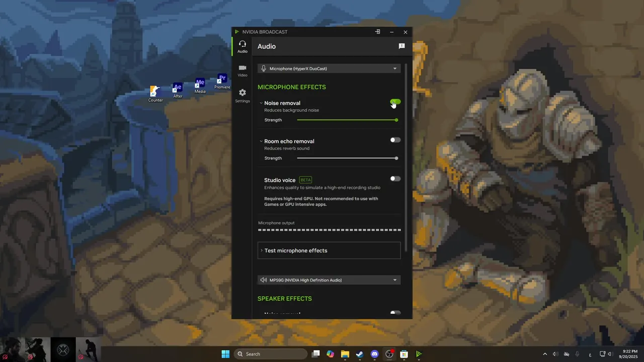Toggle the speaker Noise removal switch at the bottom
The image size is (644, 362).
pos(395,313)
